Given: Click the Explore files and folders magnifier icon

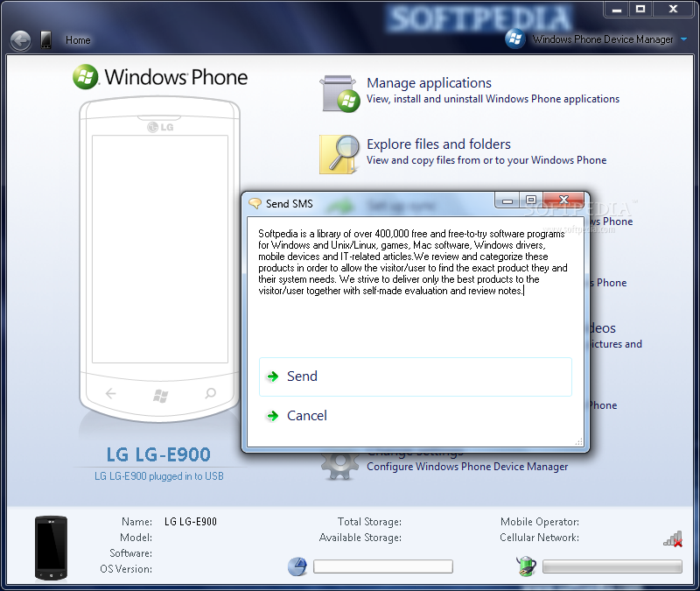Looking at the screenshot, I should (339, 154).
